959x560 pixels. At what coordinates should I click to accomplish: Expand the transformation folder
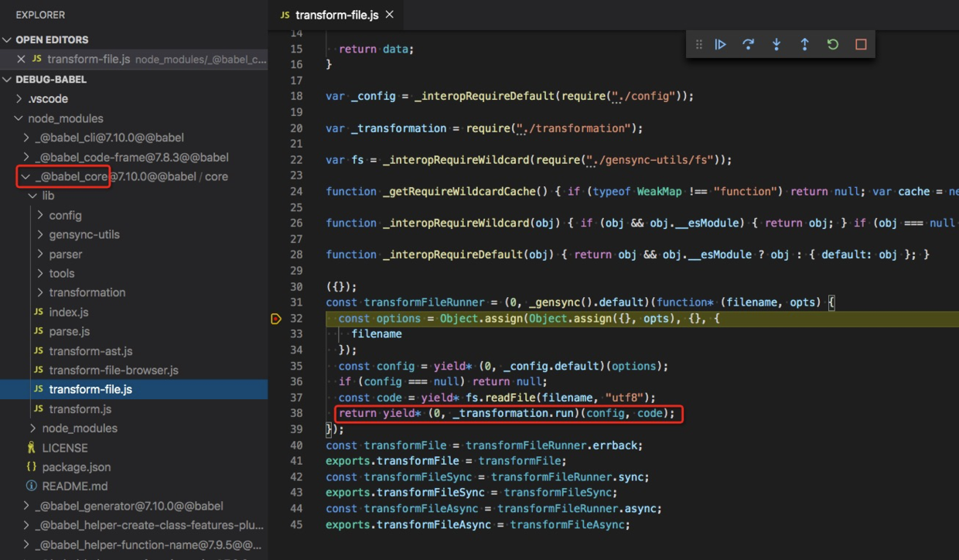point(87,292)
